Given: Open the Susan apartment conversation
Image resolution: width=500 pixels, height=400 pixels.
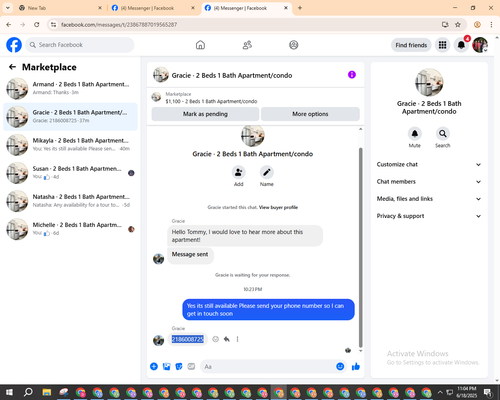Looking at the screenshot, I should [x=70, y=173].
